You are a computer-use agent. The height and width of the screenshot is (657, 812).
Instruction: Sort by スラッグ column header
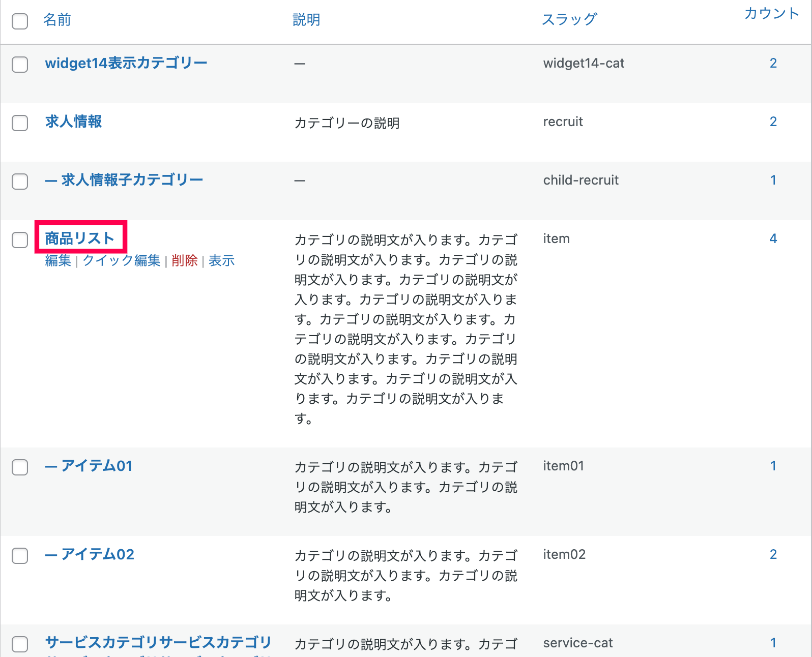point(569,20)
